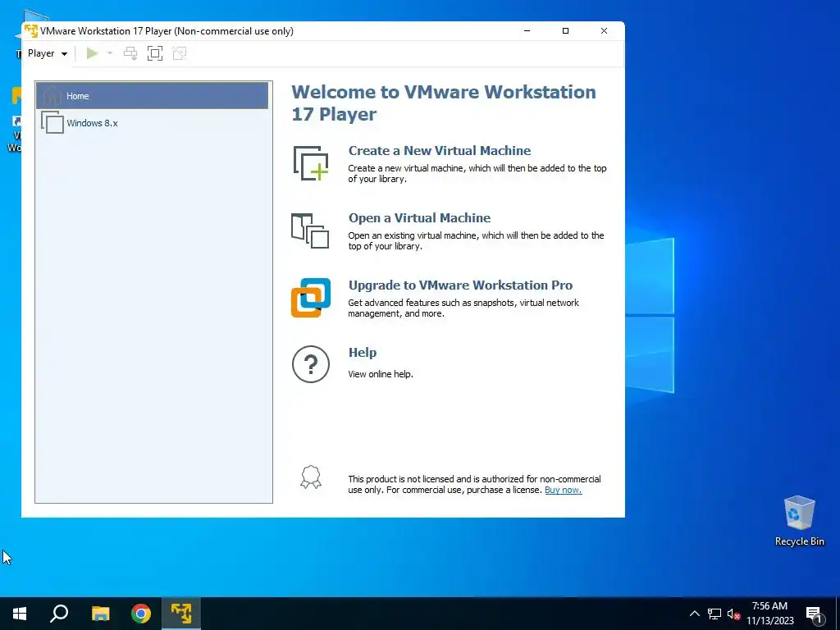This screenshot has height=630, width=840.
Task: Click VMware Player taskbar button
Action: coord(181,614)
